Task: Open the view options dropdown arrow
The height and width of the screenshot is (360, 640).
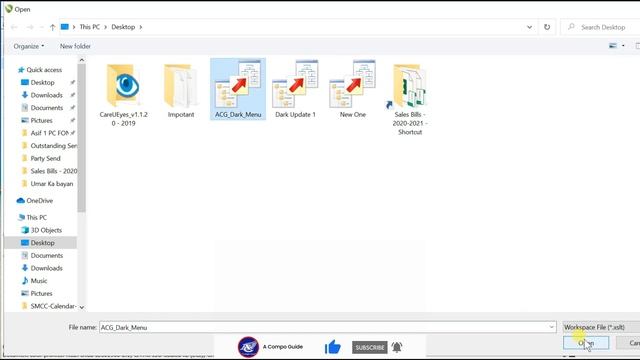Action: pyautogui.click(x=623, y=46)
